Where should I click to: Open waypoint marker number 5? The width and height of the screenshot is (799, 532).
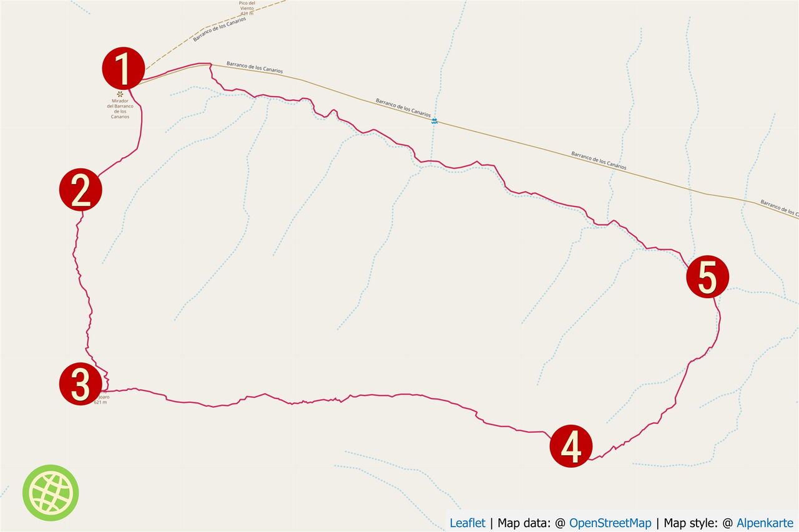pyautogui.click(x=707, y=276)
